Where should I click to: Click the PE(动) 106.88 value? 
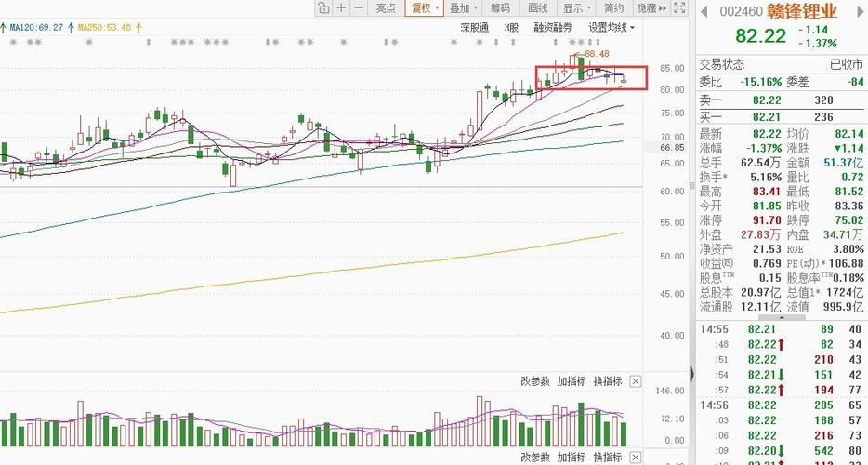(845, 263)
